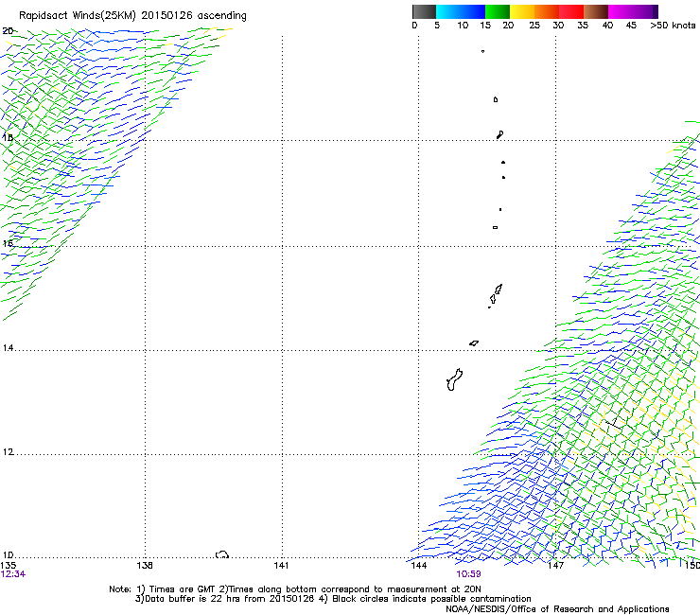Viewport: 700px width, 615px height.
Task: Click the blue 10-15 knots legend segment
Action: [x=473, y=11]
